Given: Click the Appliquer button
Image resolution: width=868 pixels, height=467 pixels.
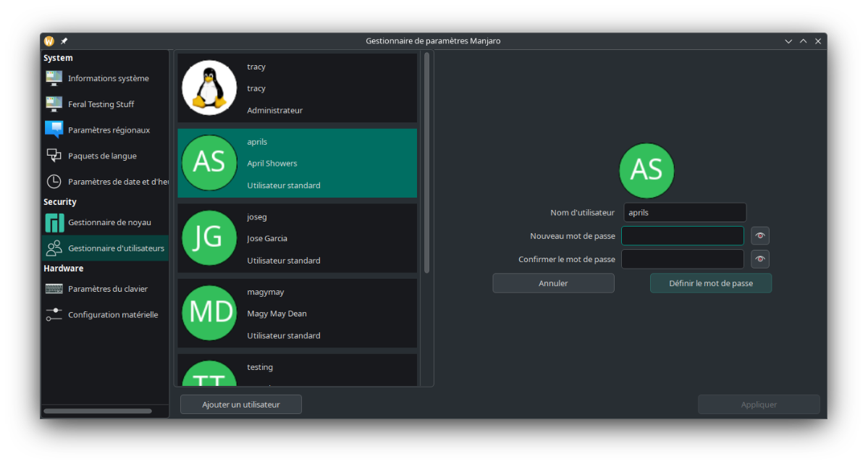Looking at the screenshot, I should coord(759,405).
